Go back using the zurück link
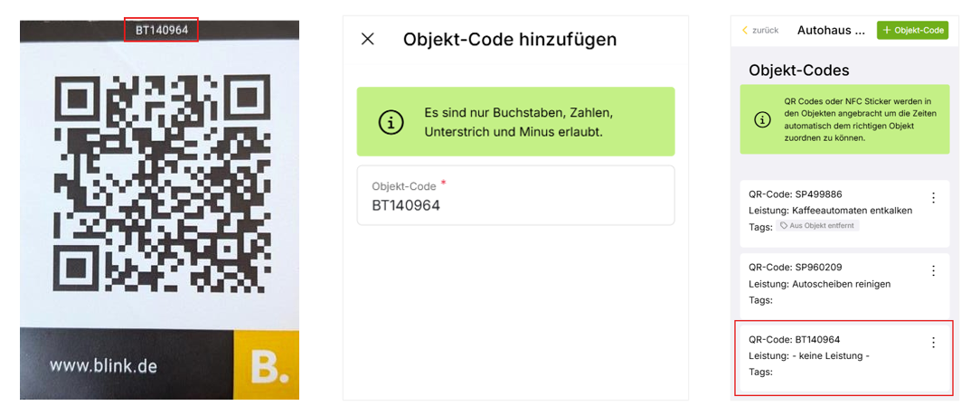 pos(760,30)
